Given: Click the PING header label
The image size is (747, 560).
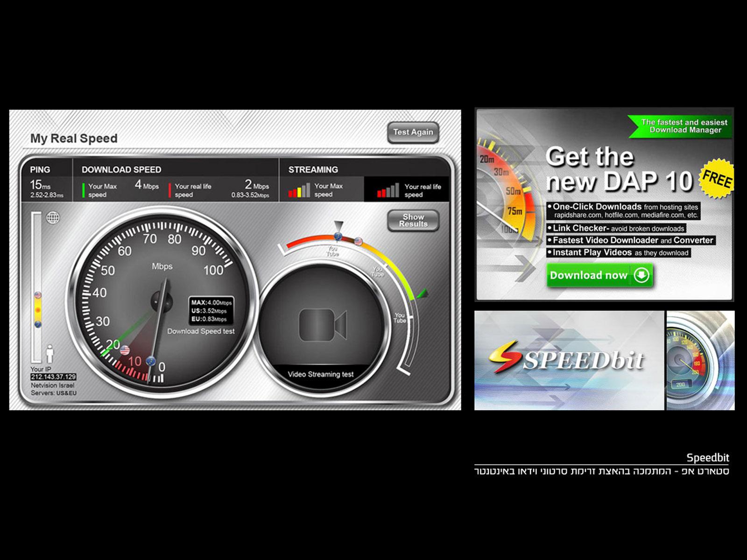Looking at the screenshot, I should tap(40, 170).
